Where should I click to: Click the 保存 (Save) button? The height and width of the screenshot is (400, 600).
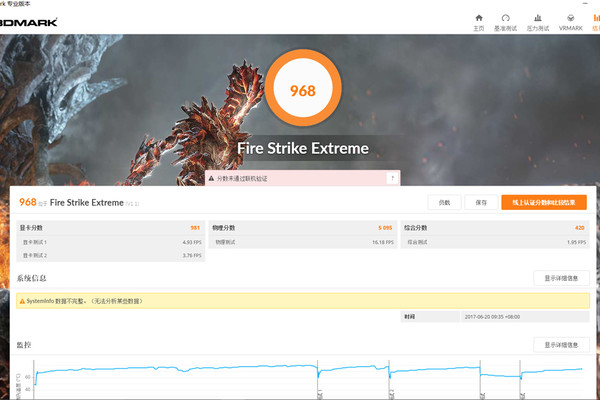(481, 202)
